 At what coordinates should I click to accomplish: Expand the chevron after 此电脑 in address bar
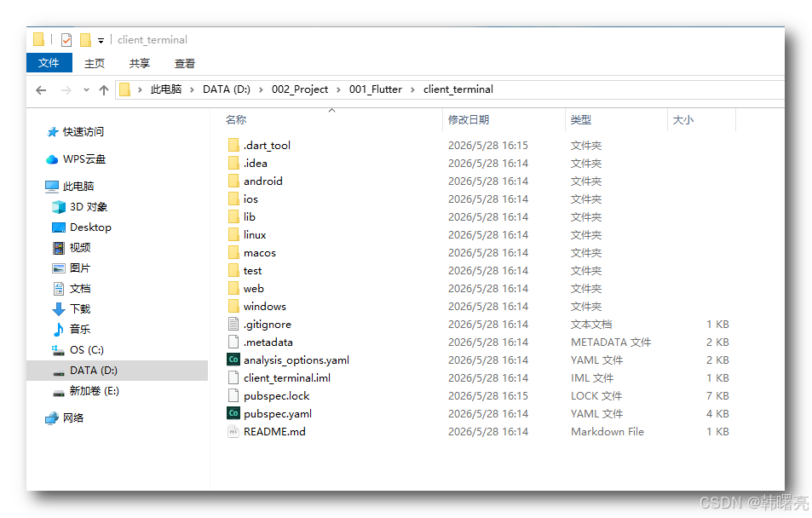point(192,89)
